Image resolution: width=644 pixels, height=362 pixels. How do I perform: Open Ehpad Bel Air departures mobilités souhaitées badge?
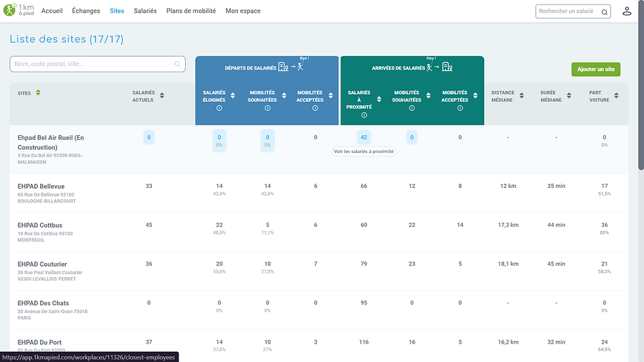(267, 141)
